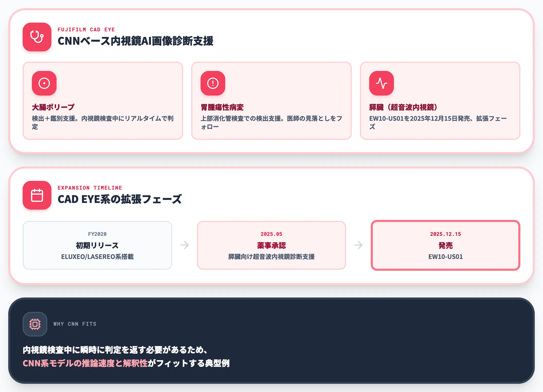Click the 膵臓（超音波内視鏡） card title
The image size is (543, 392).
(x=403, y=107)
